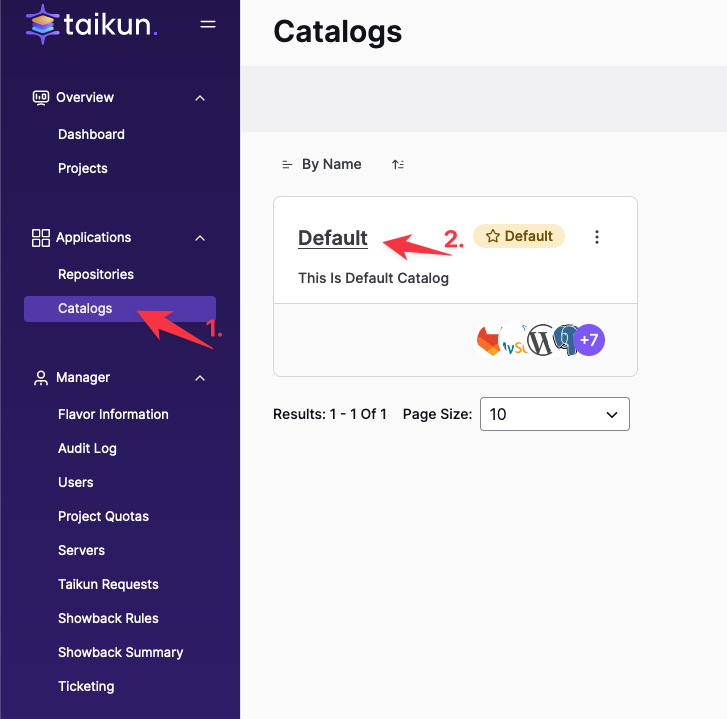Click the sort list icon beside By Name
727x719 pixels.
pyautogui.click(x=287, y=165)
